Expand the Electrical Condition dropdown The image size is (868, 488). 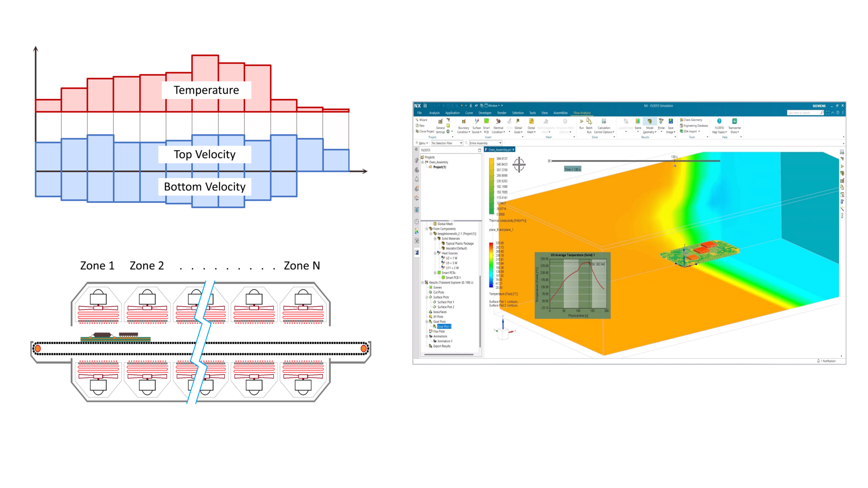click(x=504, y=132)
